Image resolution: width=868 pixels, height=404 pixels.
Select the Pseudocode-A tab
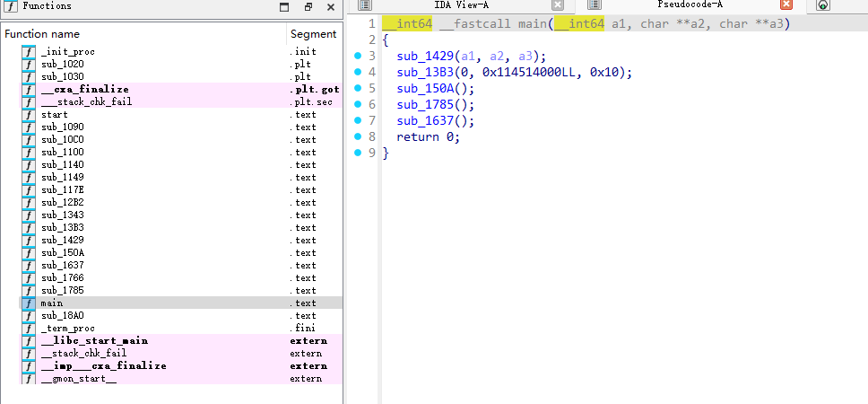point(690,5)
